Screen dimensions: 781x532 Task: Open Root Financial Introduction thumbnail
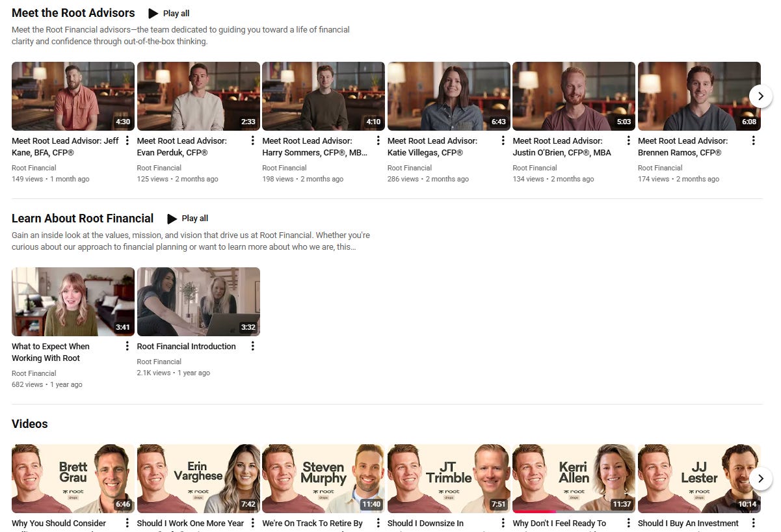click(198, 302)
